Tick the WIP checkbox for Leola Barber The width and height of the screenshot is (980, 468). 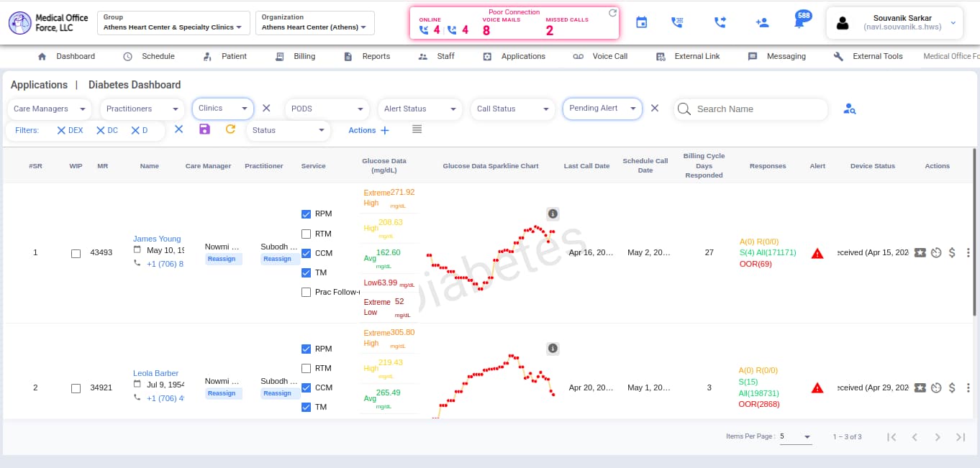click(x=76, y=388)
